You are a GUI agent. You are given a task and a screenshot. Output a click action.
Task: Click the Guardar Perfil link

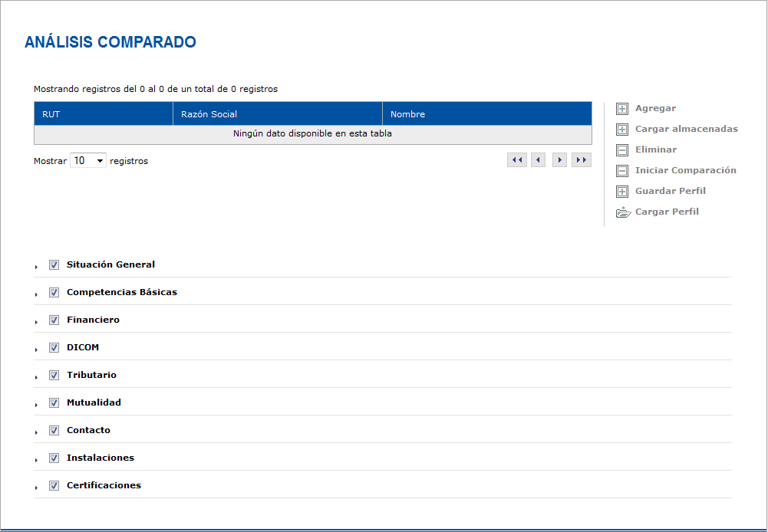pos(670,191)
